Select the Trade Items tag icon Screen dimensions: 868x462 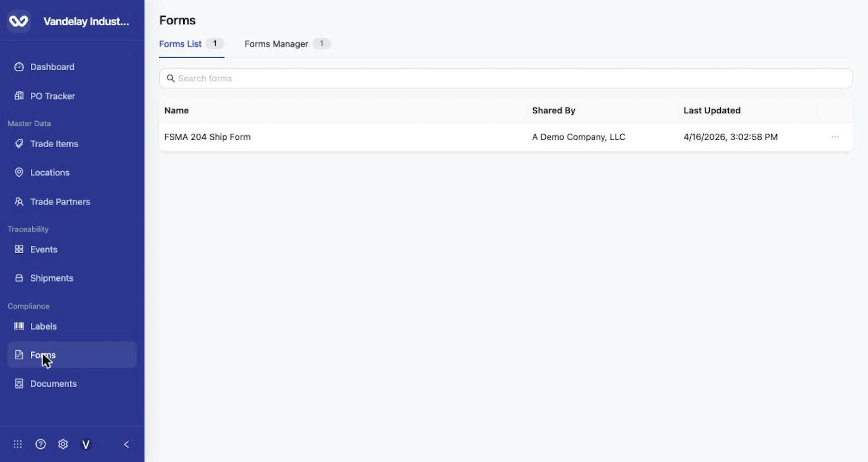click(x=19, y=144)
